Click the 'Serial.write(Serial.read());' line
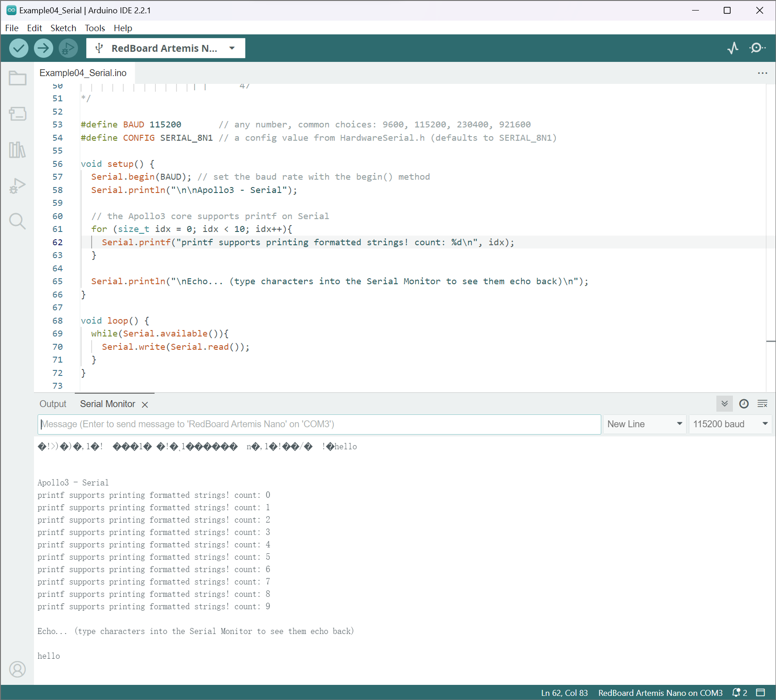The image size is (776, 700). [176, 347]
